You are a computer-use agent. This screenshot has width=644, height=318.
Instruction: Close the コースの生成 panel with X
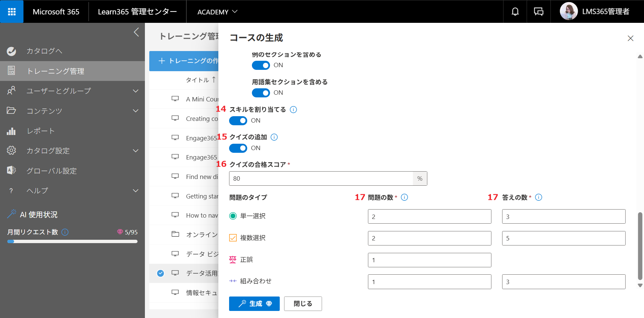[x=631, y=38]
